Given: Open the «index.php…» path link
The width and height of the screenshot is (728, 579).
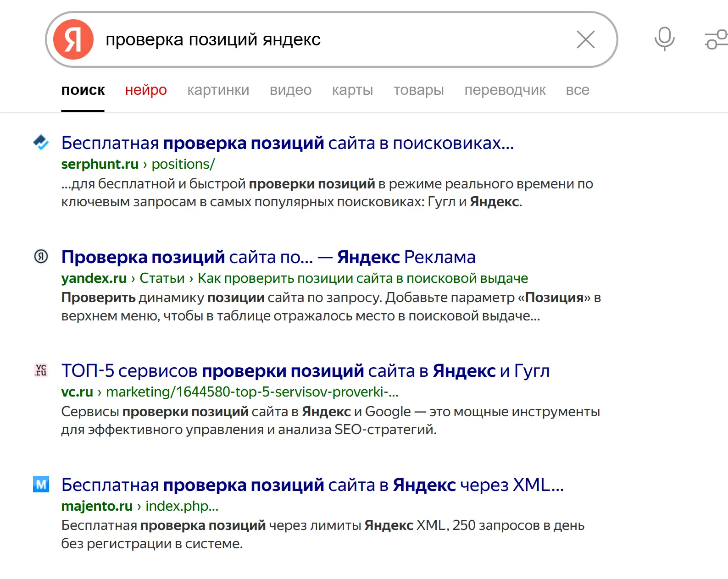Looking at the screenshot, I should coord(182,506).
